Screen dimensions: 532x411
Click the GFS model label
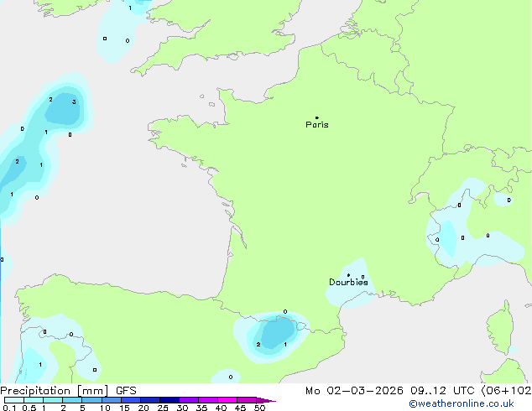point(126,391)
